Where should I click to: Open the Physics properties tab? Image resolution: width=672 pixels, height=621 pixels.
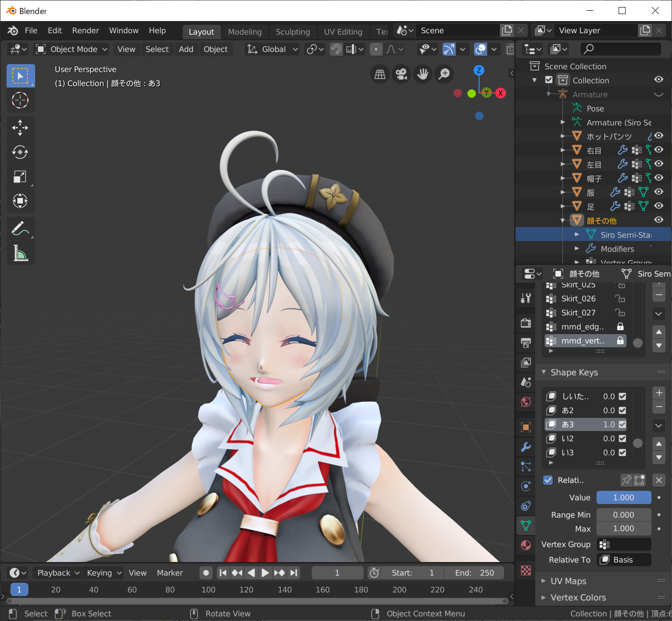(x=526, y=486)
